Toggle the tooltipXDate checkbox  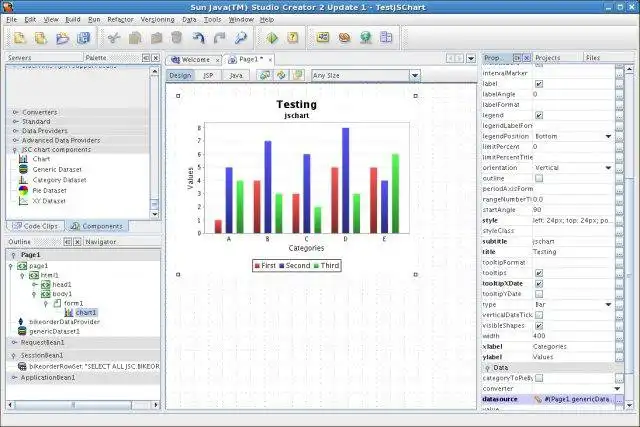pos(539,283)
